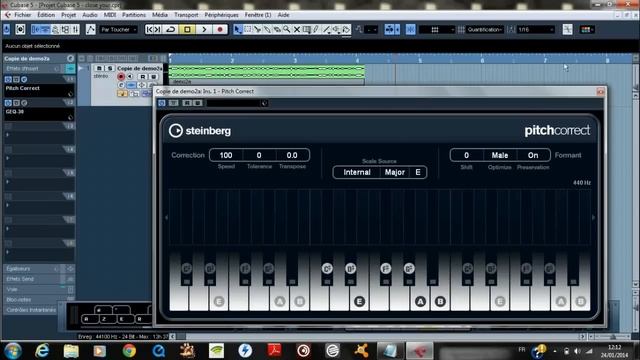The height and width of the screenshot is (360, 640).
Task: Click the Pitch Correct keyboard's right arrow
Action: click(x=593, y=218)
